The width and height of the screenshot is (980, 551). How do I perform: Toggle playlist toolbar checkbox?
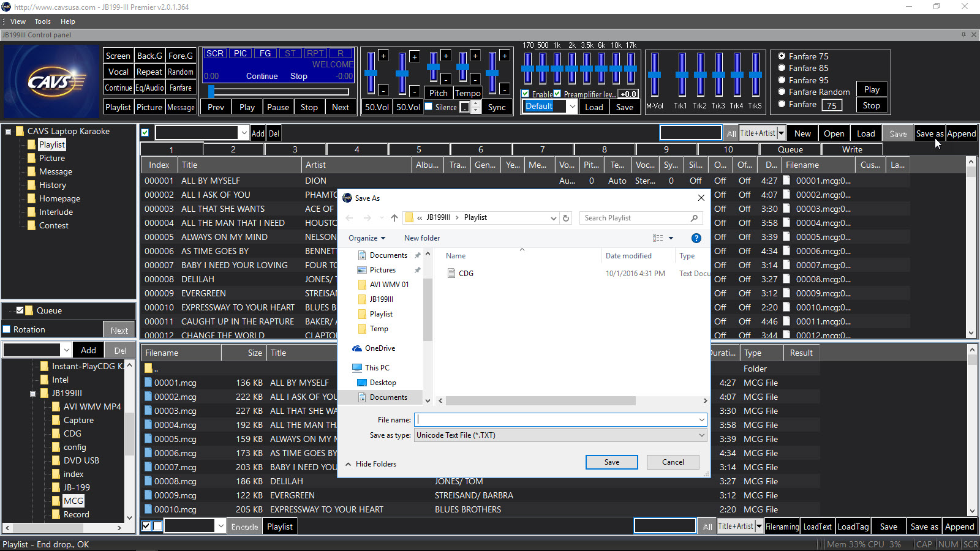point(145,133)
